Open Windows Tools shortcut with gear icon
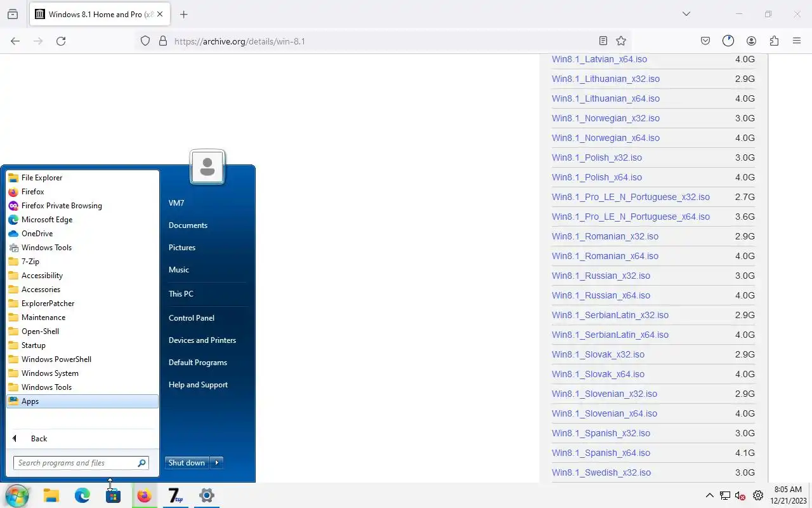The height and width of the screenshot is (508, 812). [82, 248]
